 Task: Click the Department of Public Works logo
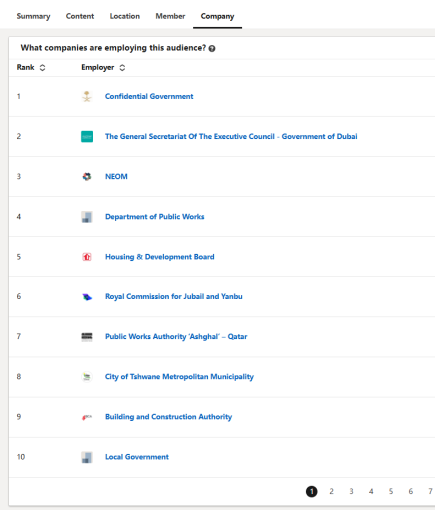tap(87, 217)
